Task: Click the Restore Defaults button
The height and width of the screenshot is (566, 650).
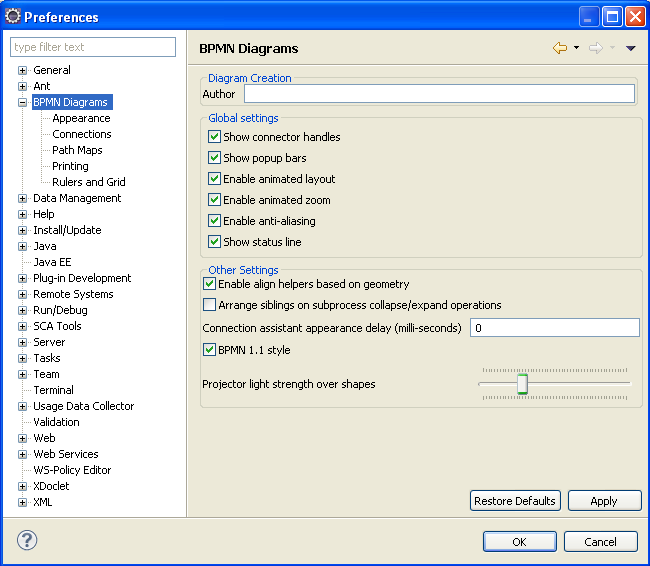Action: (x=514, y=501)
